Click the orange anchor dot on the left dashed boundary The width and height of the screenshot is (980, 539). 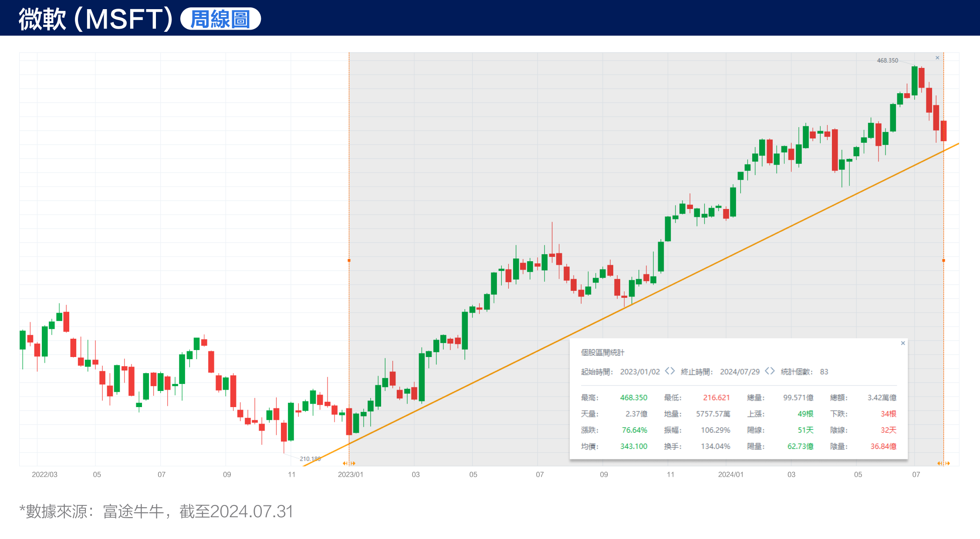click(349, 260)
